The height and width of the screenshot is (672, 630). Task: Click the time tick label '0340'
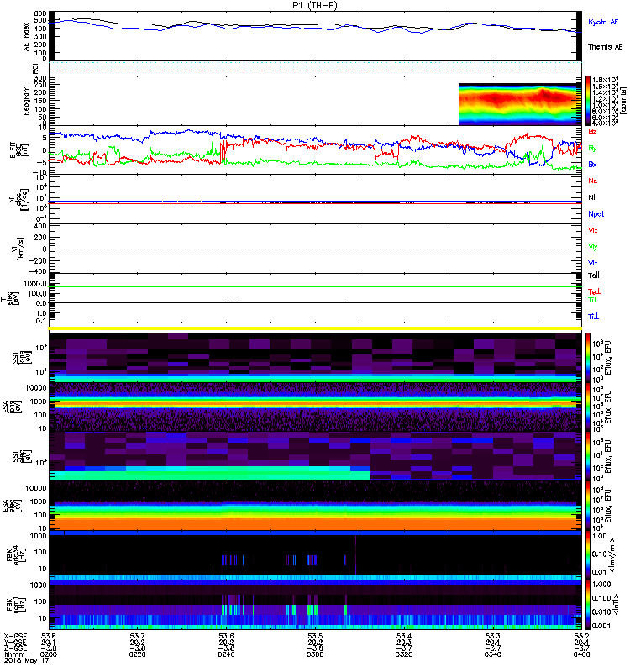click(493, 654)
